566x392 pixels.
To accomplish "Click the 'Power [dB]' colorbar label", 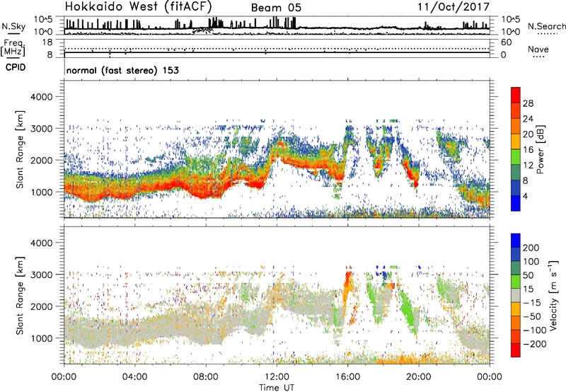I will point(540,149).
